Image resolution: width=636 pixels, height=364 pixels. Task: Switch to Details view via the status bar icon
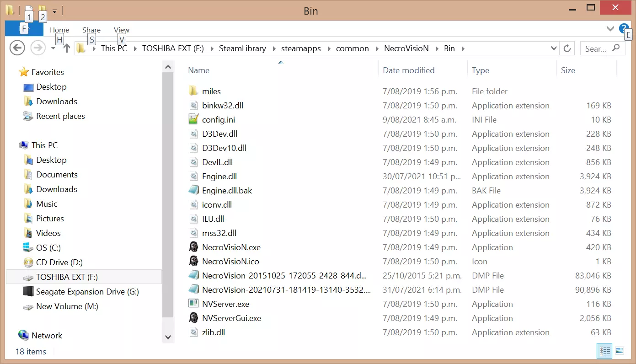pos(604,351)
